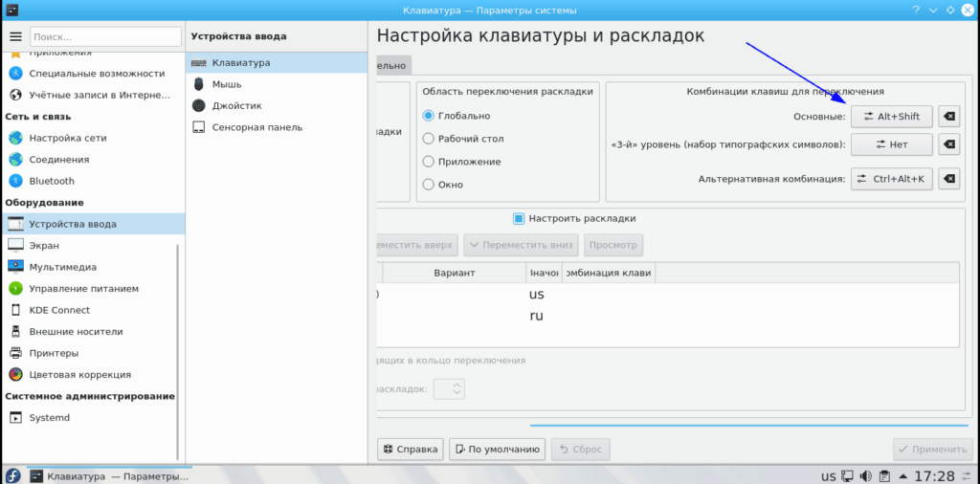
Task: Open Джойстик settings
Action: click(236, 105)
